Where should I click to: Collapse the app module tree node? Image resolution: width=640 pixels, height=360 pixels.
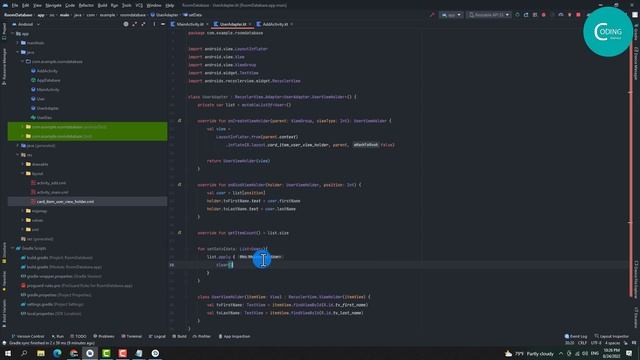(13, 34)
